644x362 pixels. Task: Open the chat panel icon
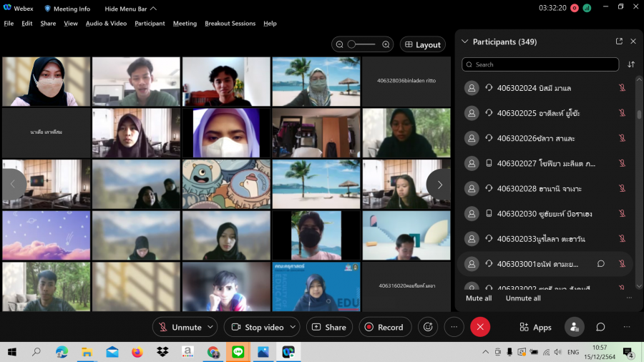[x=600, y=327]
